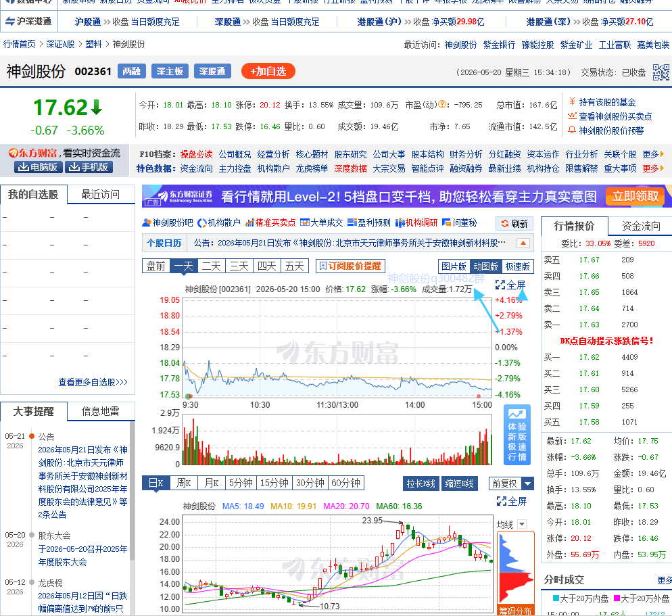Image resolution: width=672 pixels, height=616 pixels.
Task: Open 均线 indicator dropdown
Action: click(x=522, y=524)
